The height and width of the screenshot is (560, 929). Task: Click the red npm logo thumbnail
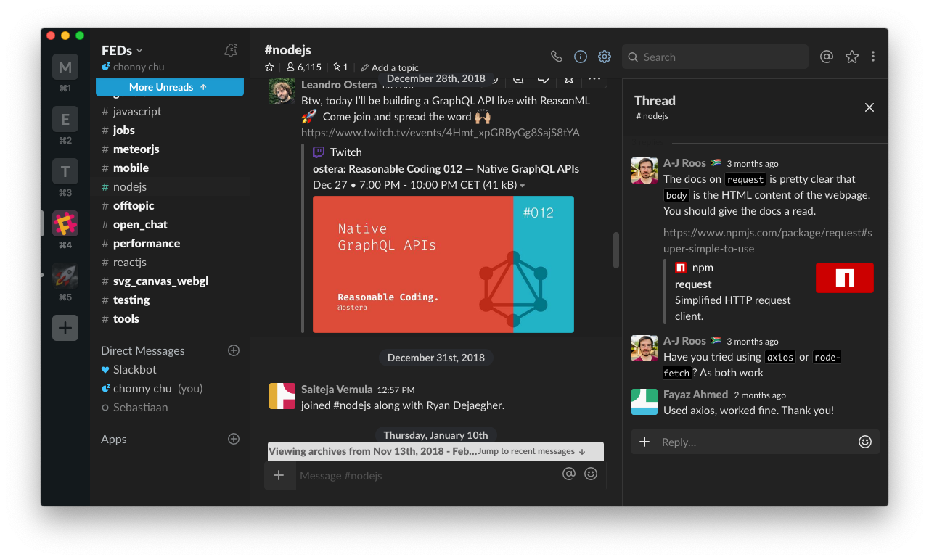(x=844, y=278)
